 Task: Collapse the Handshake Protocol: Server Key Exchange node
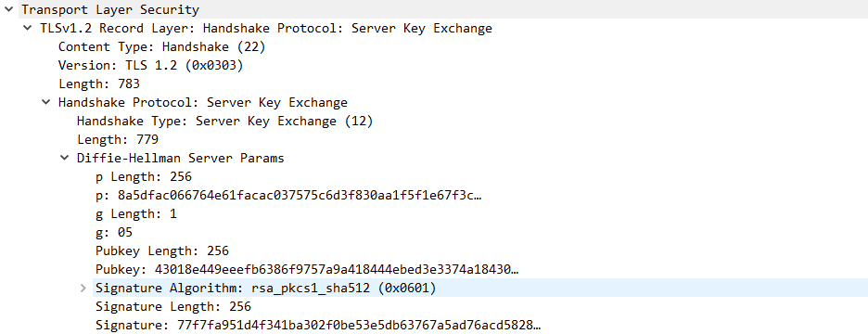coord(46,102)
